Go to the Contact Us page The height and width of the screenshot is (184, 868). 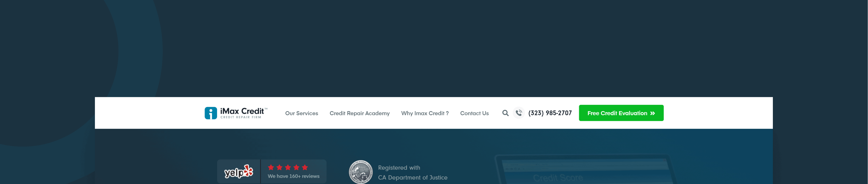474,113
